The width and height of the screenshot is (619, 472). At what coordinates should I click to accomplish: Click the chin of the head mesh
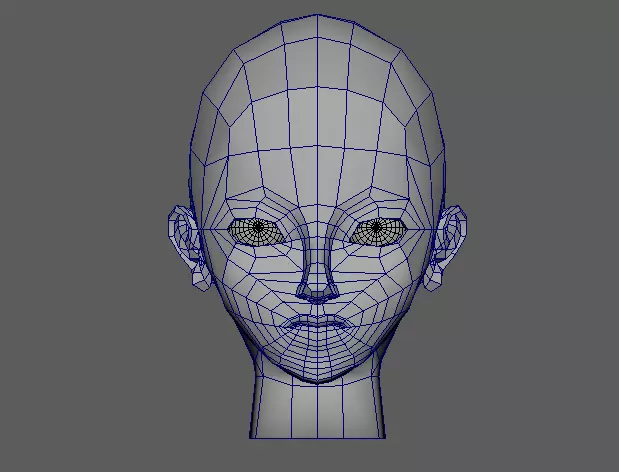coord(317,371)
